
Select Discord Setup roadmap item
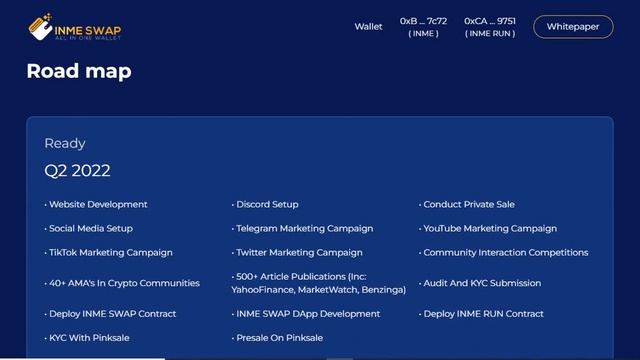(265, 204)
